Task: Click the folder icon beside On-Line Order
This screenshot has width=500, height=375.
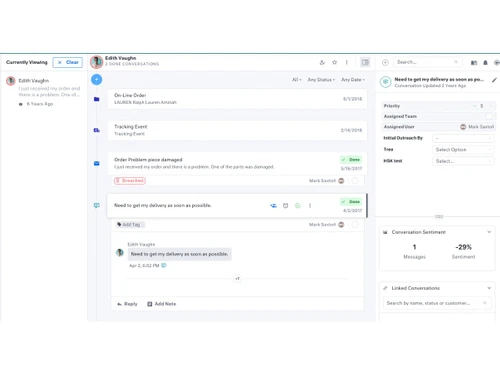Action: click(97, 99)
